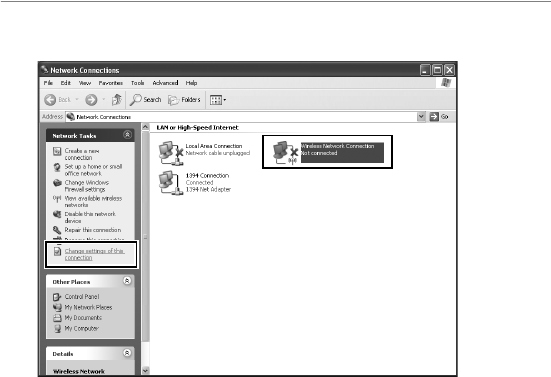The width and height of the screenshot is (551, 377).
Task: Collapse the Network Tasks panel
Action: (x=127, y=135)
